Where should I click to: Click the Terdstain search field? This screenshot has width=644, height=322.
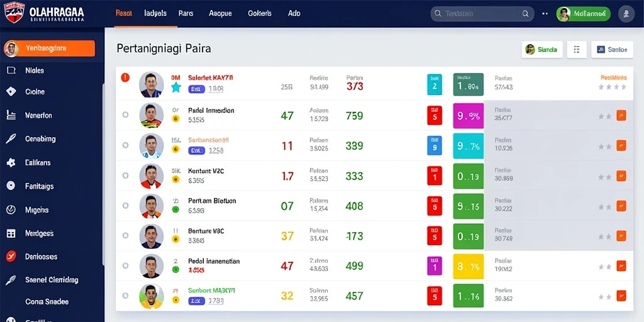tap(482, 14)
